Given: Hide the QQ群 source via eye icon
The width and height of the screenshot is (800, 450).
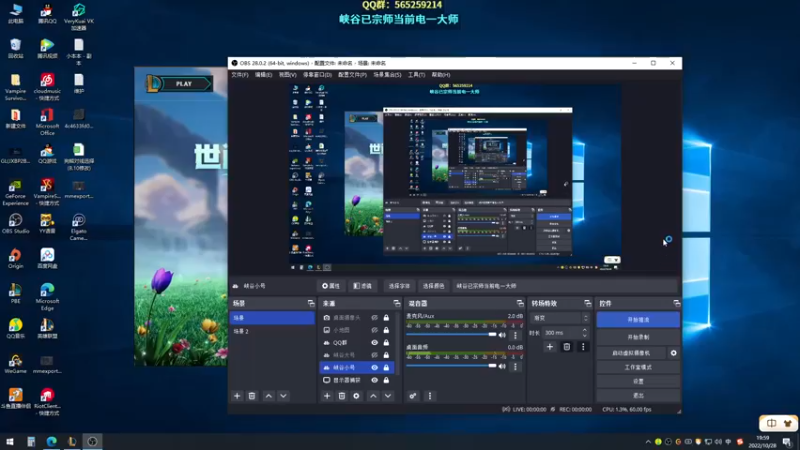Looking at the screenshot, I should click(x=374, y=342).
